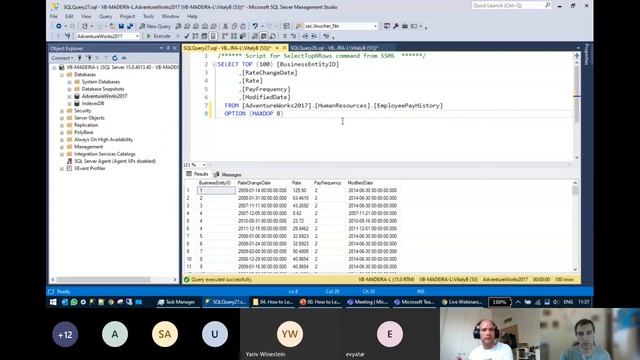Open the editor zoom percentage dropdown

point(204,165)
